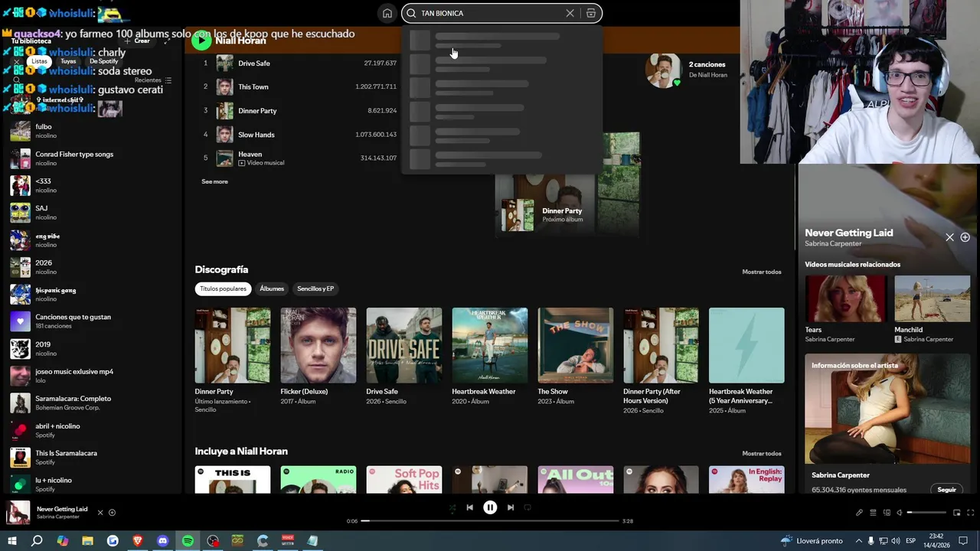Toggle shuffle in the player bar

pyautogui.click(x=452, y=507)
